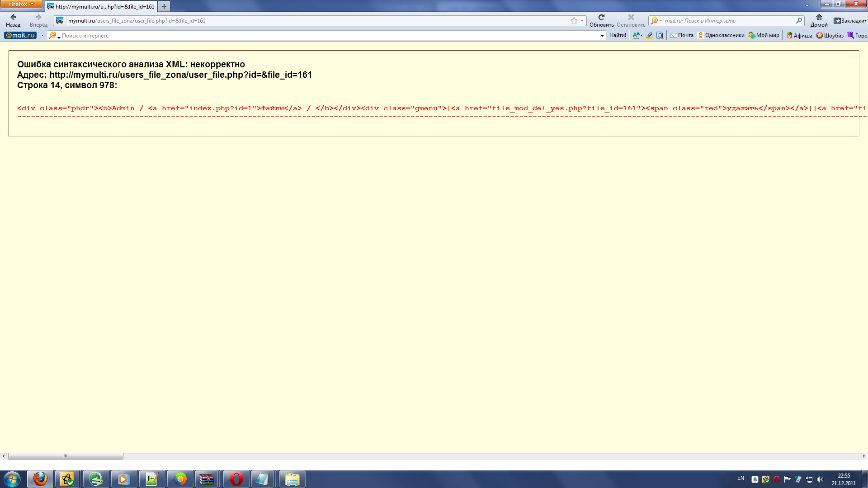The image size is (868, 488).
Task: Click the Найти! search button
Action: tap(618, 35)
